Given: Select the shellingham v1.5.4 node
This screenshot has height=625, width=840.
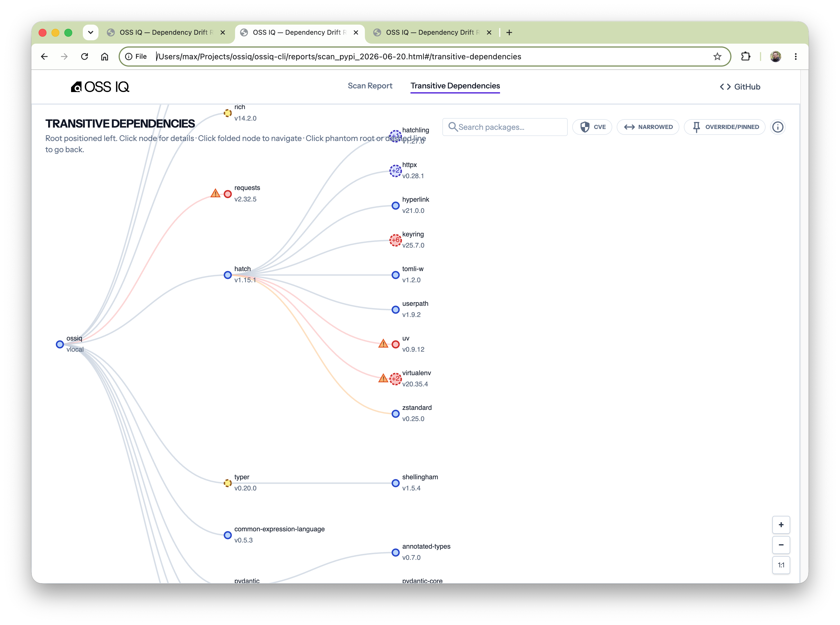Looking at the screenshot, I should pos(395,483).
